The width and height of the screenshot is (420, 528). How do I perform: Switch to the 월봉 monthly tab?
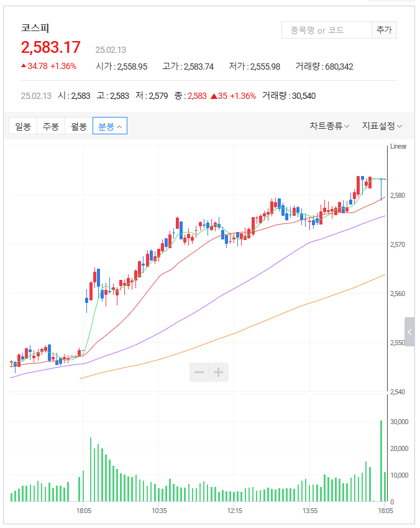79,126
